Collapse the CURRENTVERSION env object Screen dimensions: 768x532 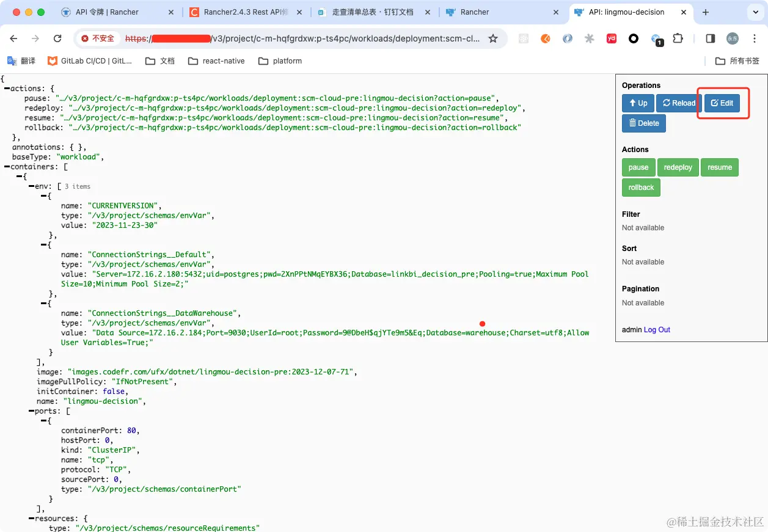coord(43,196)
